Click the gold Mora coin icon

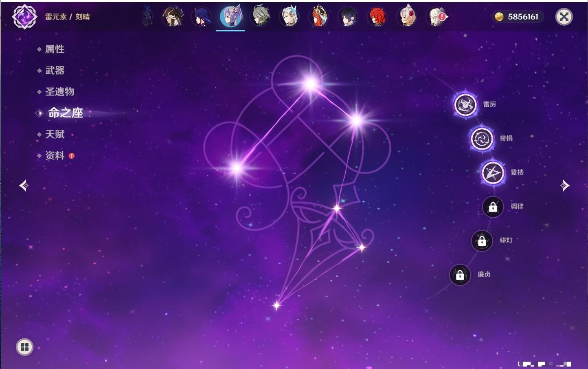coord(499,17)
